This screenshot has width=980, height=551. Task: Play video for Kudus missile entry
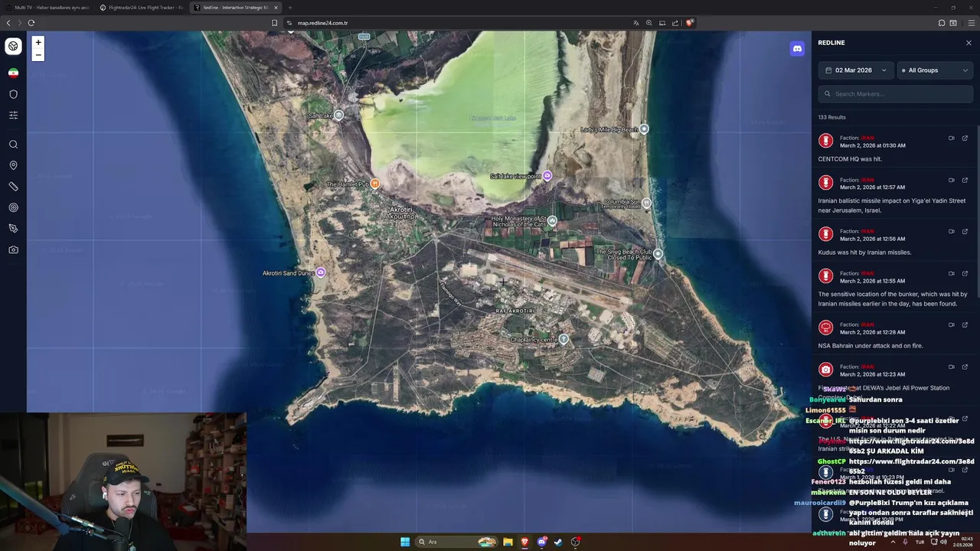(x=952, y=232)
